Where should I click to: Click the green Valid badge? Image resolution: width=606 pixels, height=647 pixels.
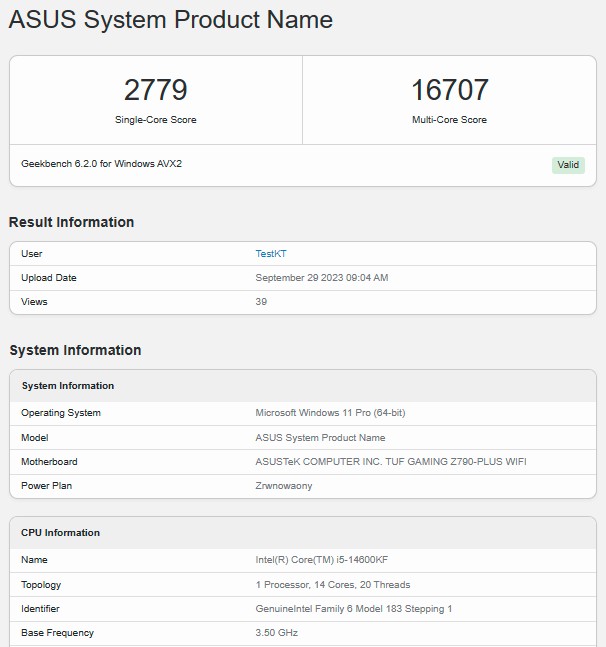click(x=567, y=165)
